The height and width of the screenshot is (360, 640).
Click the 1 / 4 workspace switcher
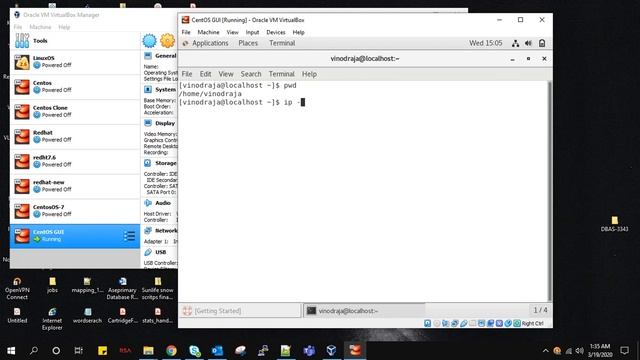540,311
